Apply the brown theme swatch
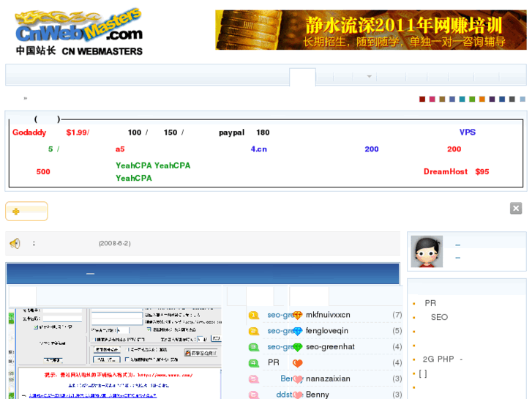The height and width of the screenshot is (399, 532). tap(442, 99)
